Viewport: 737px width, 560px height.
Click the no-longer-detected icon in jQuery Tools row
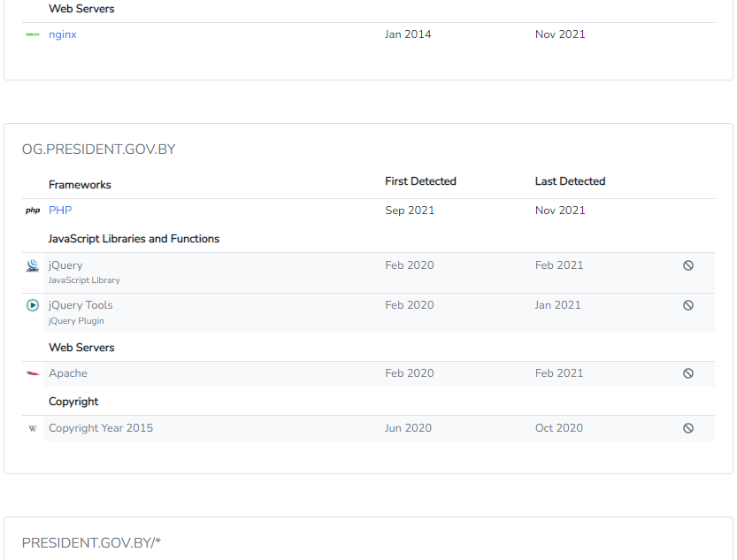pyautogui.click(x=688, y=305)
